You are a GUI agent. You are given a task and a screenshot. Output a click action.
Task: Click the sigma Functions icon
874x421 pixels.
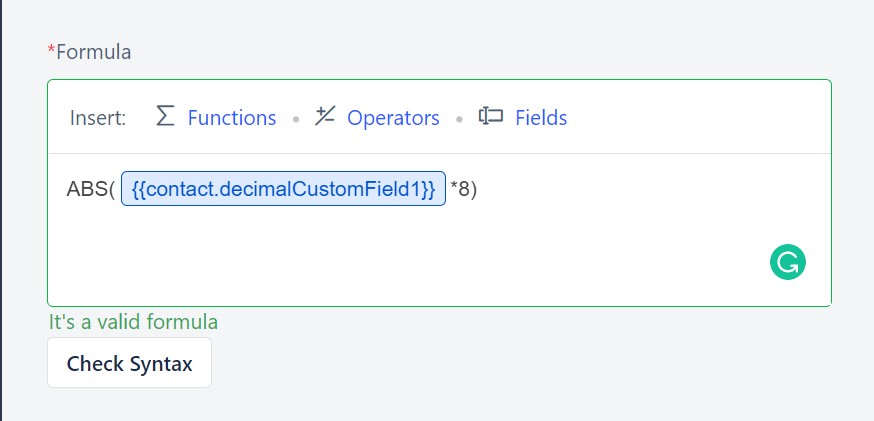tap(165, 117)
